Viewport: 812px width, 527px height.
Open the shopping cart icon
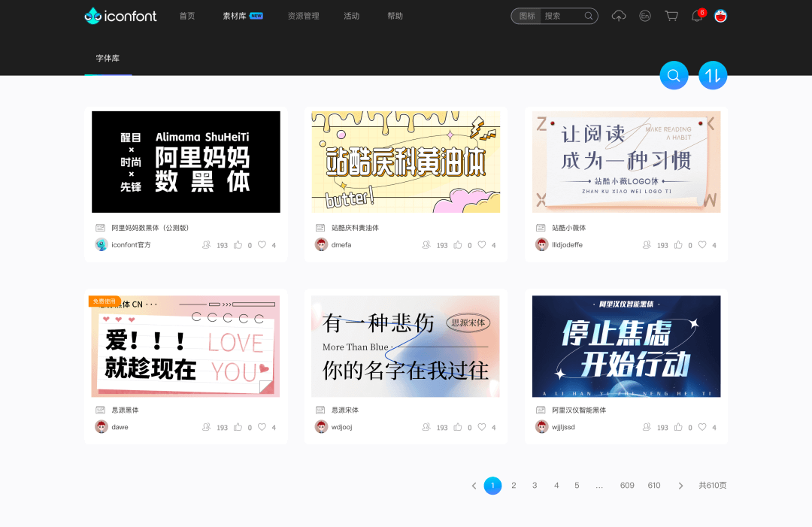(671, 16)
